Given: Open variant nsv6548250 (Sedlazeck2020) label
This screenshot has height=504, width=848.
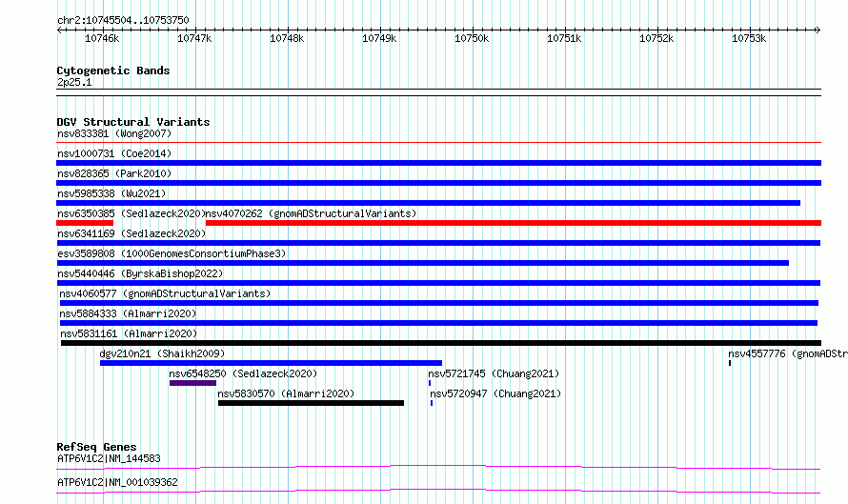Looking at the screenshot, I should [243, 373].
